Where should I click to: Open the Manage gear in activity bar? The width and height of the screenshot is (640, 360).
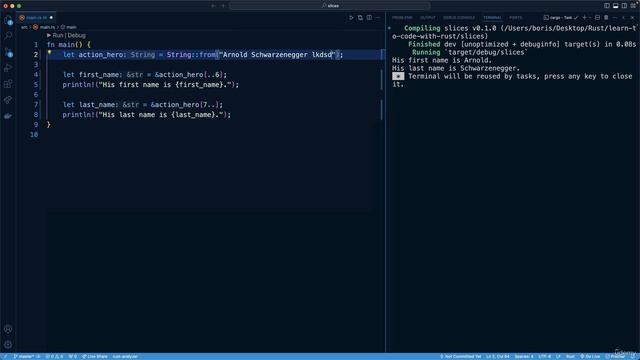point(8,345)
